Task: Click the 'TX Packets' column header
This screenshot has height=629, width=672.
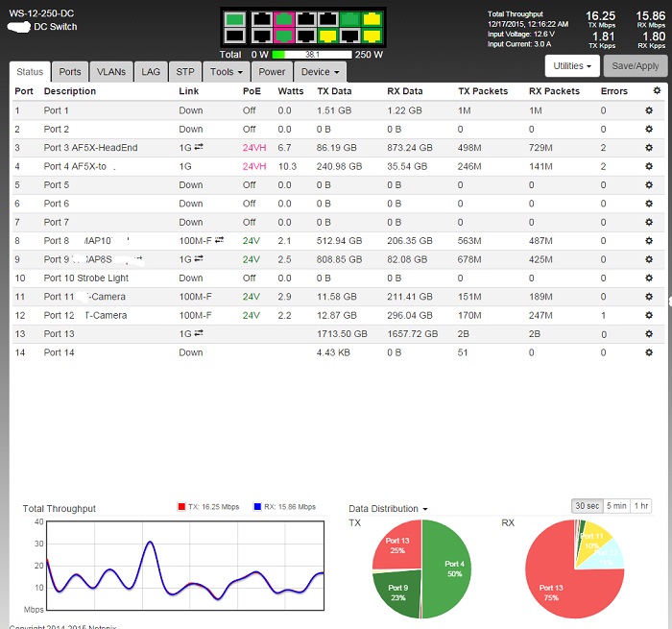Action: coord(483,91)
